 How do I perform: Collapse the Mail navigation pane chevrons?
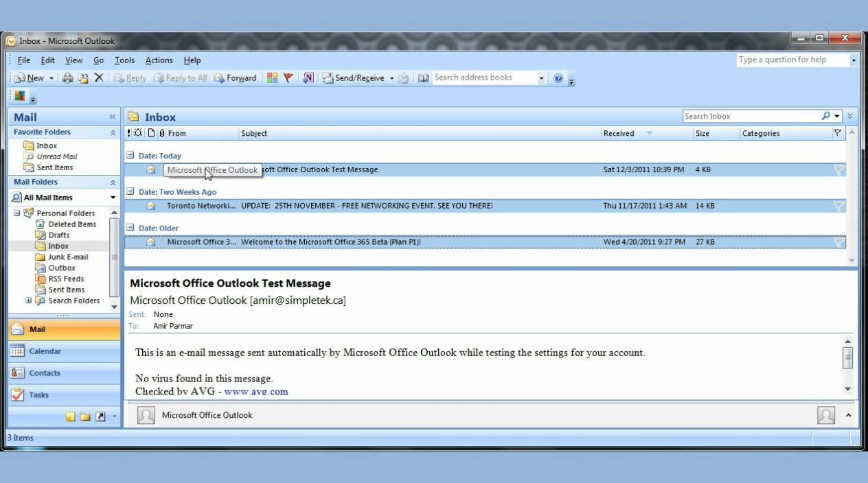click(113, 117)
